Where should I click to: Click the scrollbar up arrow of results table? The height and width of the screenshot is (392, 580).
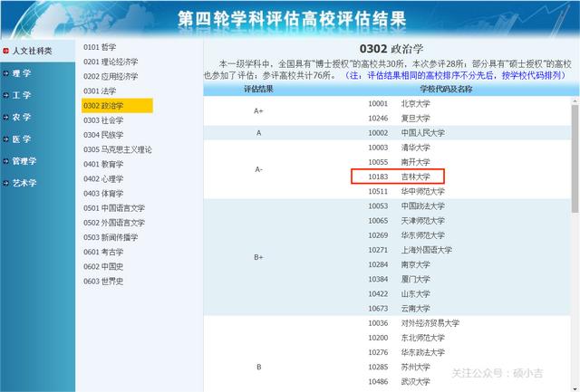pyautogui.click(x=575, y=100)
